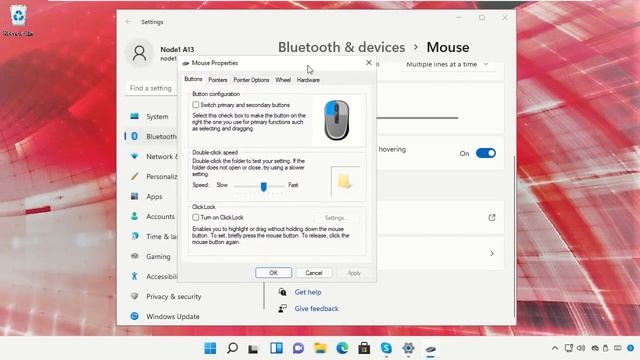Launch Microsoft Edge from taskbar
Image resolution: width=640 pixels, height=360 pixels.
342,348
